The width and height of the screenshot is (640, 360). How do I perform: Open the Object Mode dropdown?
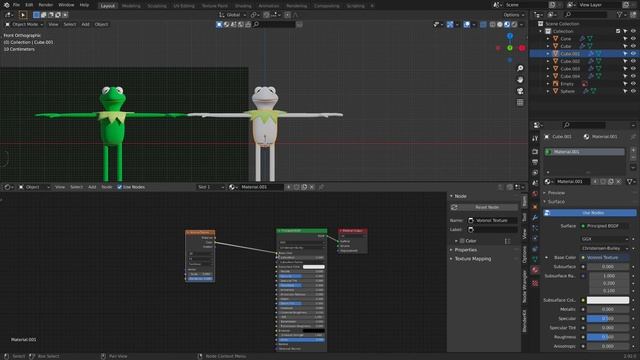coord(24,24)
